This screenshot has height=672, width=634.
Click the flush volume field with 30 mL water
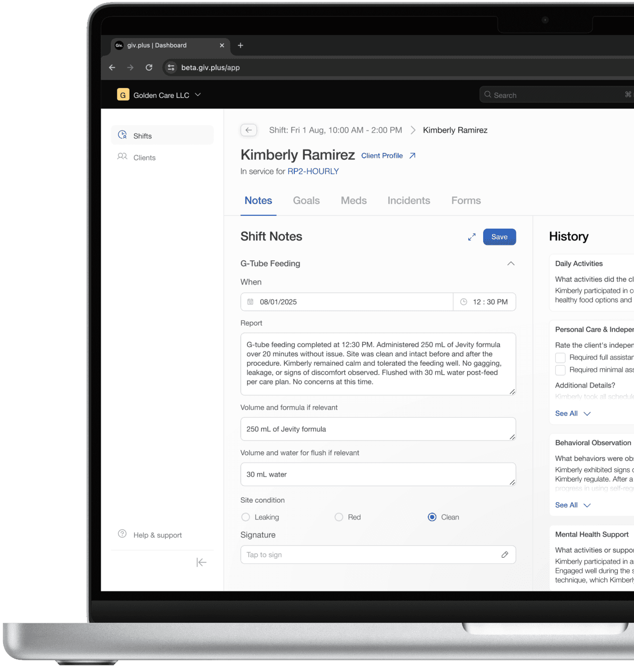[x=378, y=474]
